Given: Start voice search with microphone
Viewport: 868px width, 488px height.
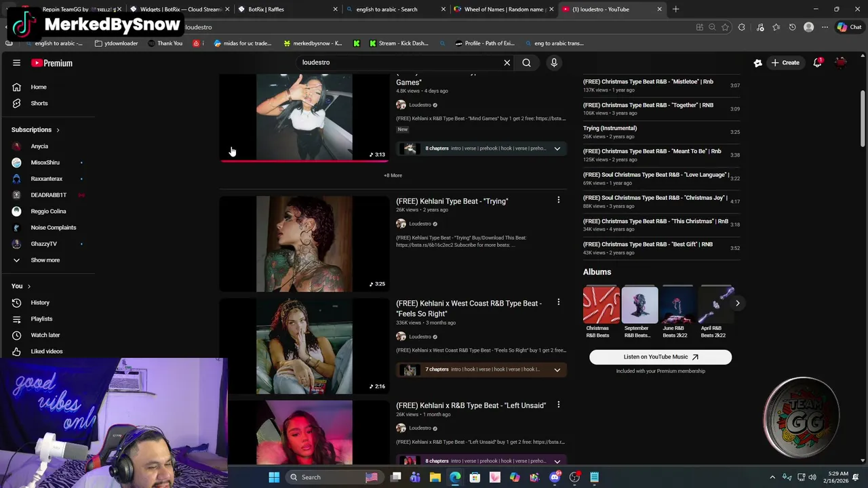Looking at the screenshot, I should click(554, 62).
